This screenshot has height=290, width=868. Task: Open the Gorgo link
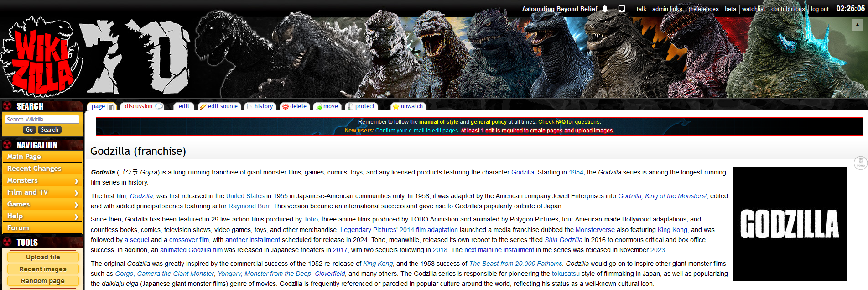[124, 274]
